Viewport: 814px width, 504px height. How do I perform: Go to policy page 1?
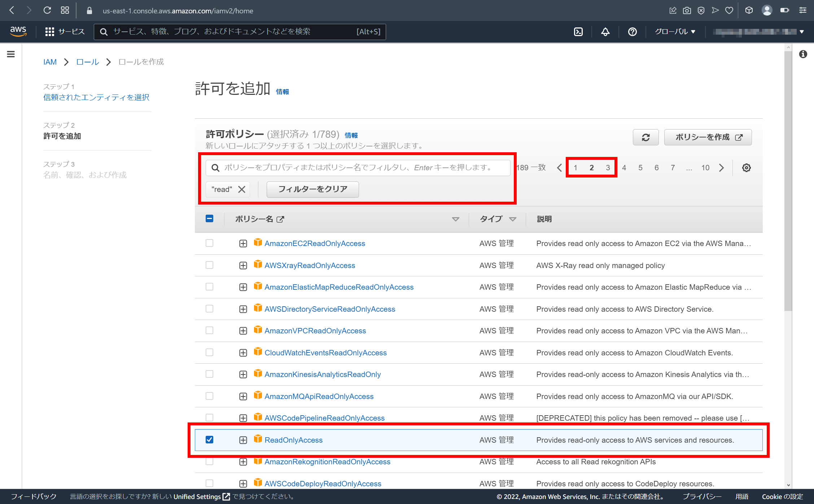[x=576, y=168]
